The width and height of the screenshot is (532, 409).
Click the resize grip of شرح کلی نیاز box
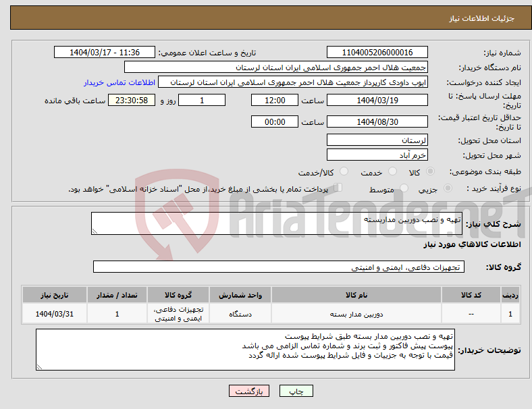pos(95,231)
